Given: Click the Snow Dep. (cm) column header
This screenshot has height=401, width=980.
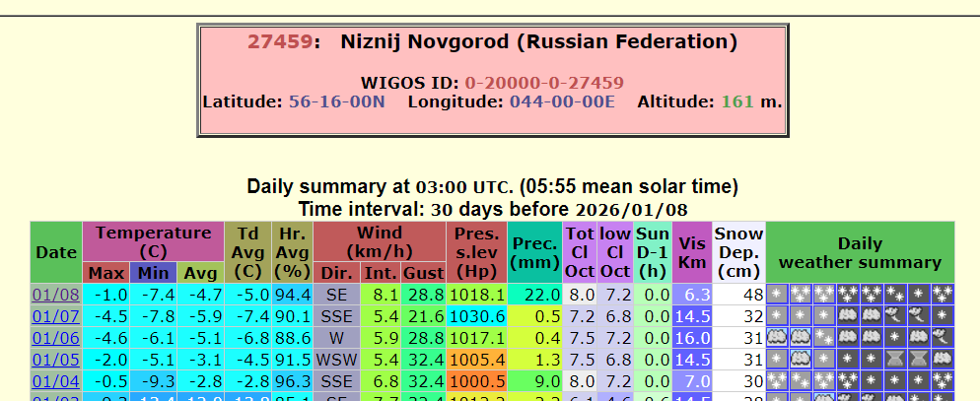Looking at the screenshot, I should [x=738, y=253].
